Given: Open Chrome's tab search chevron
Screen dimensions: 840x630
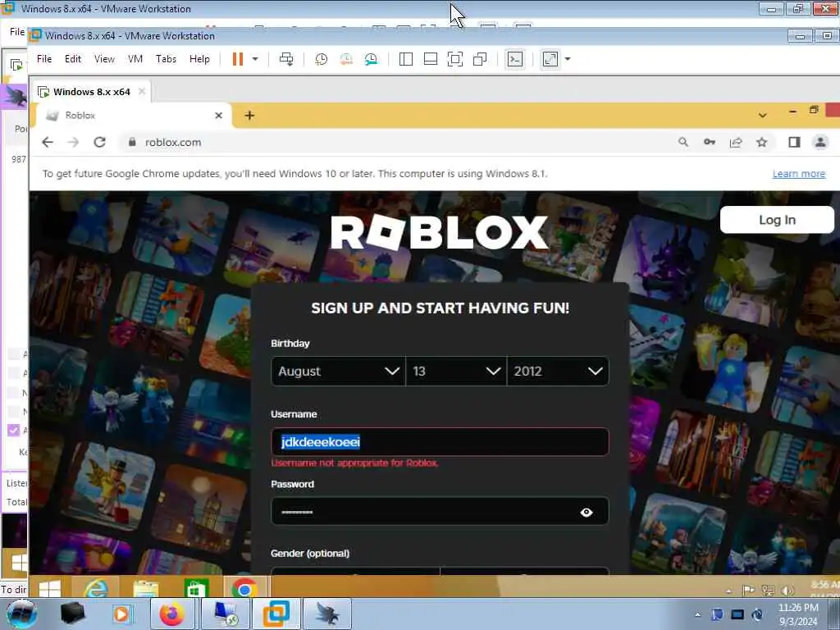Looking at the screenshot, I should click(x=762, y=115).
